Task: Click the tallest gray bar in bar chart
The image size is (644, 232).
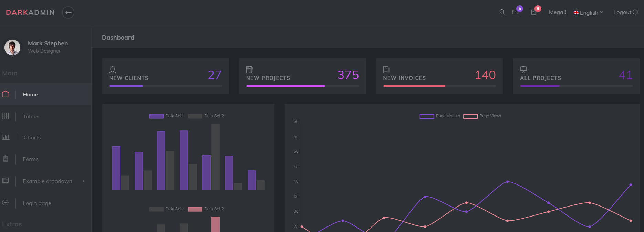Action: 216,157
